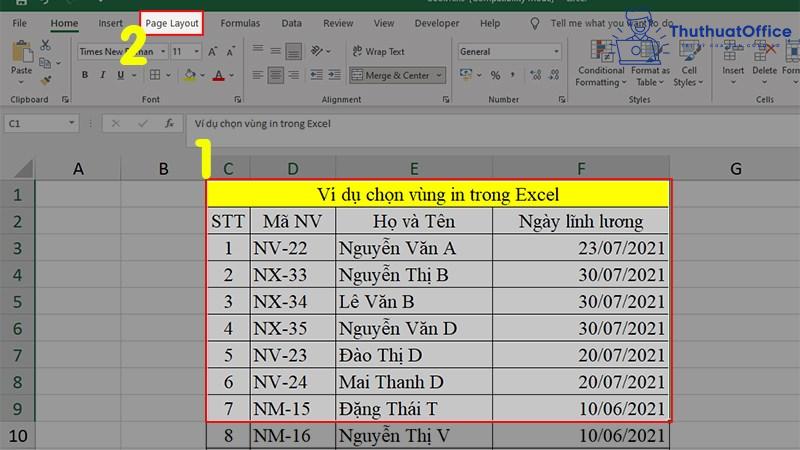Center text horizontally
800x450 pixels.
pyautogui.click(x=276, y=75)
